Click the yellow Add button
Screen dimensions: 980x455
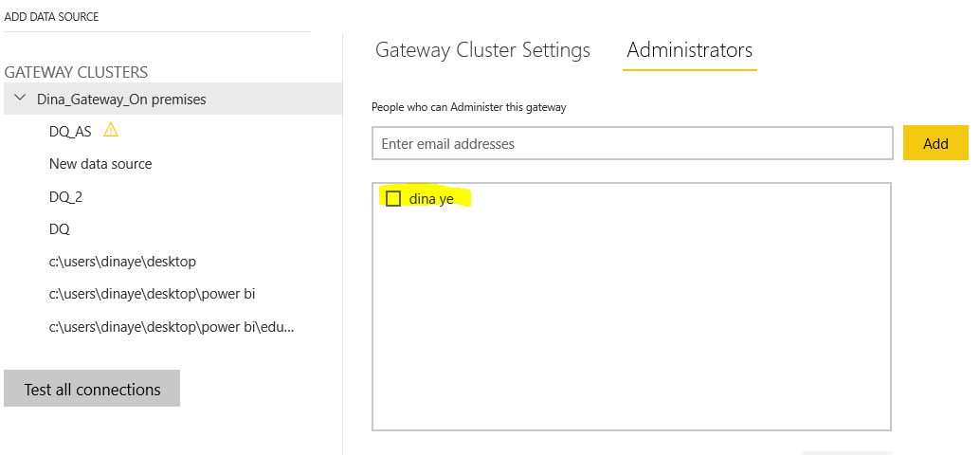(935, 143)
